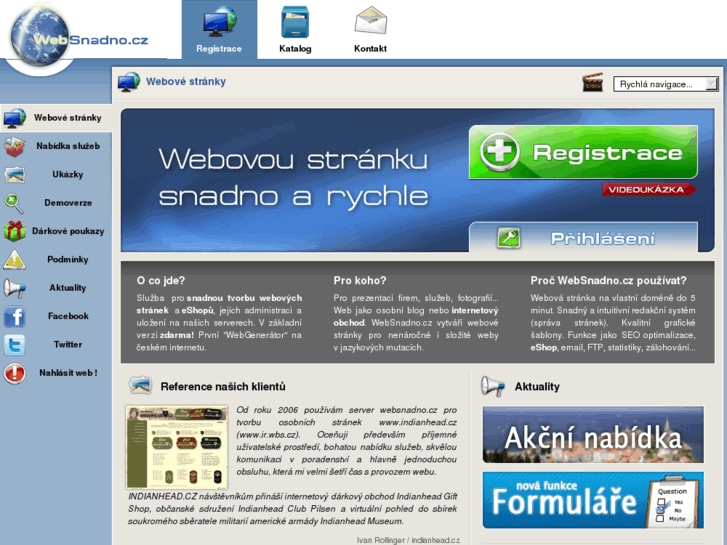The width and height of the screenshot is (727, 545).
Task: Open the Facebook sidebar link
Action: coord(68,316)
